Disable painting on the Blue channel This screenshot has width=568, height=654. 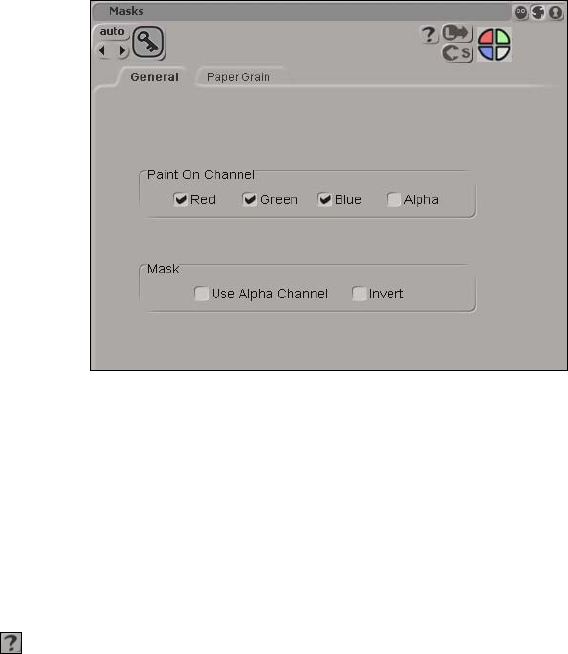tap(324, 199)
